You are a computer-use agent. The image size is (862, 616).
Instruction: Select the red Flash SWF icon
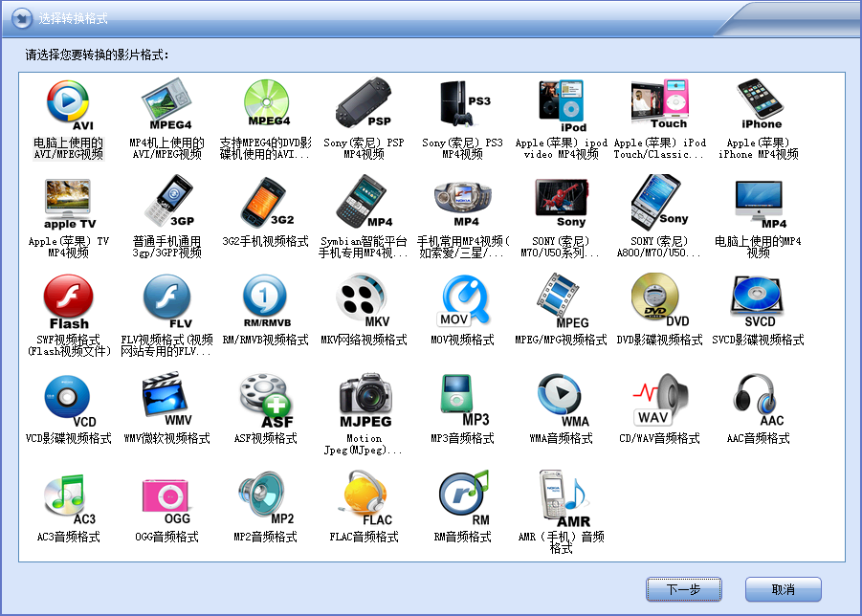click(x=69, y=301)
